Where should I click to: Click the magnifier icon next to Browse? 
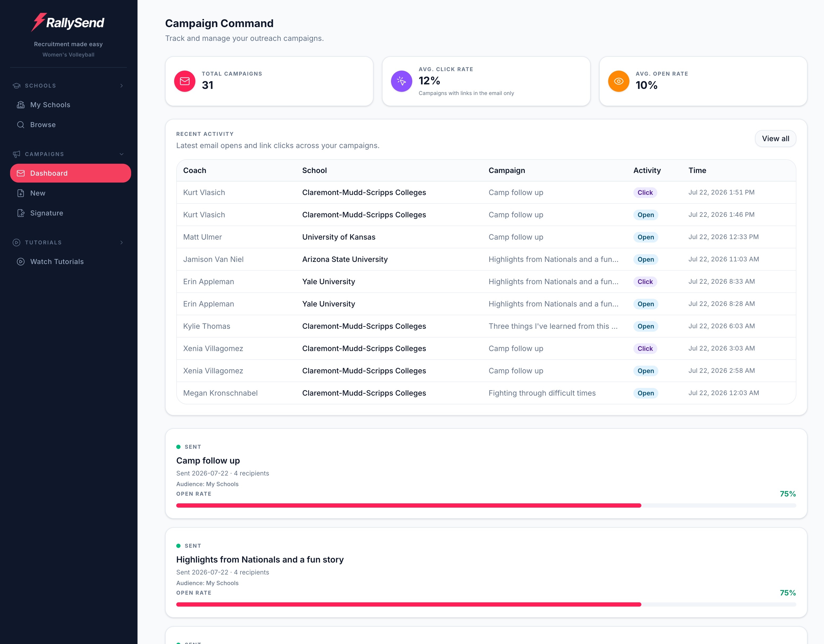pyautogui.click(x=21, y=125)
